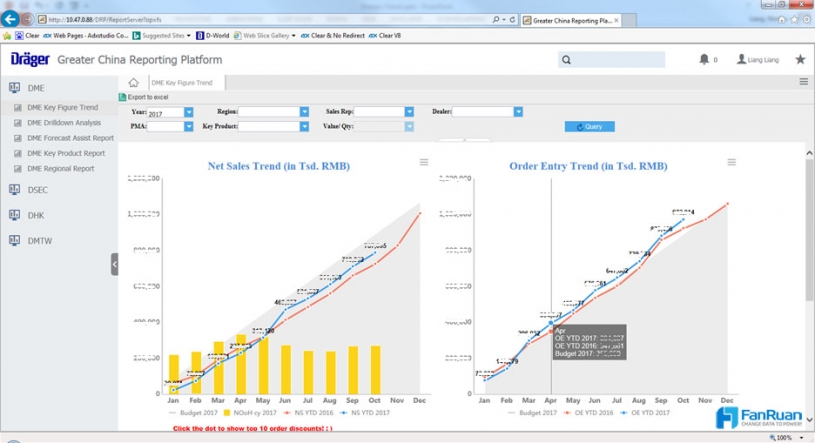Viewport: 815px width, 443px height.
Task: Open the tab list menu icon
Action: click(804, 82)
